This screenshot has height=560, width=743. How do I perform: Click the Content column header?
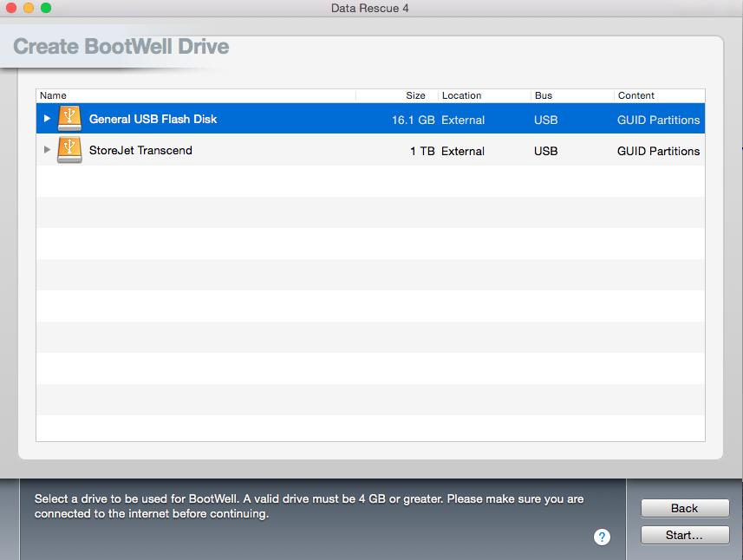pos(636,95)
